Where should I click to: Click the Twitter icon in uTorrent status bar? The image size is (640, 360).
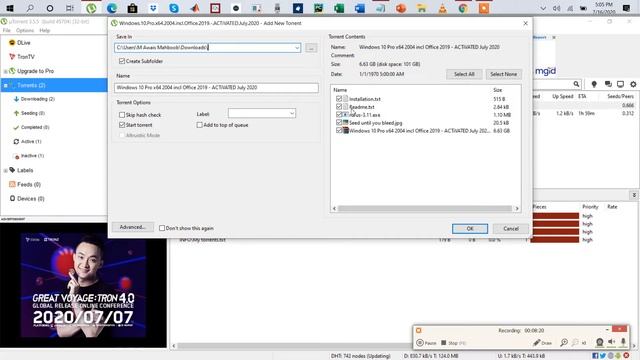coord(603,356)
